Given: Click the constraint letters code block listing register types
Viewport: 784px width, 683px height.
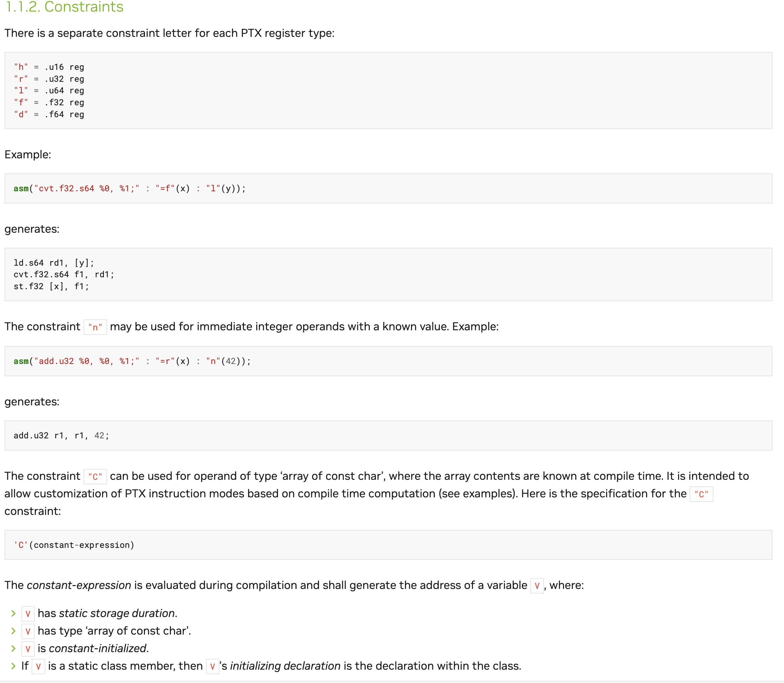Looking at the screenshot, I should pyautogui.click(x=388, y=90).
